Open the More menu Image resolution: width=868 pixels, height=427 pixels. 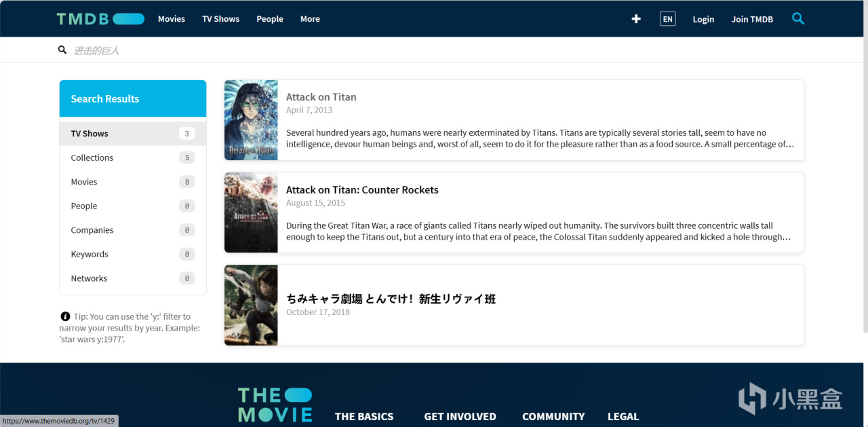click(x=310, y=19)
